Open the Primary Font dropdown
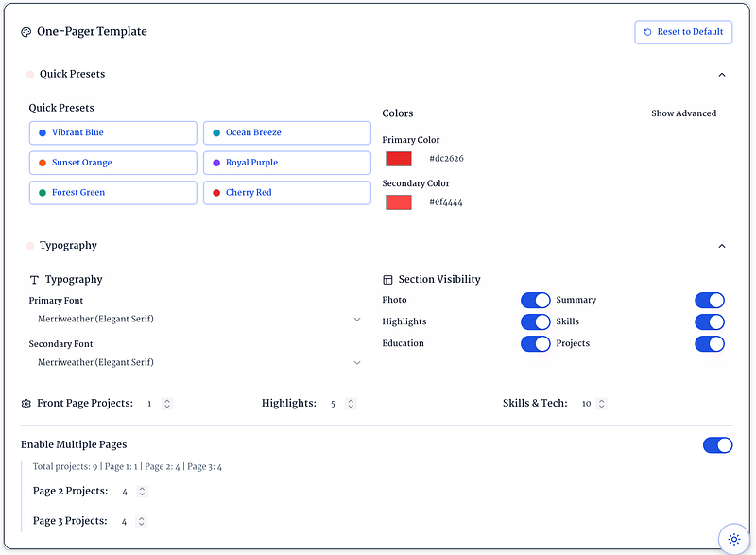Viewport: 756px width, 555px height. pyautogui.click(x=198, y=320)
